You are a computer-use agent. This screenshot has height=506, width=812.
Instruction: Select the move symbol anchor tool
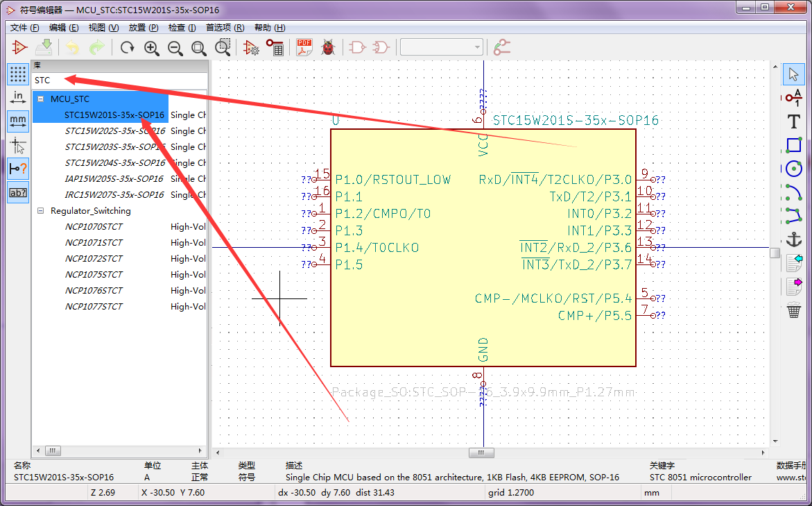[793, 239]
